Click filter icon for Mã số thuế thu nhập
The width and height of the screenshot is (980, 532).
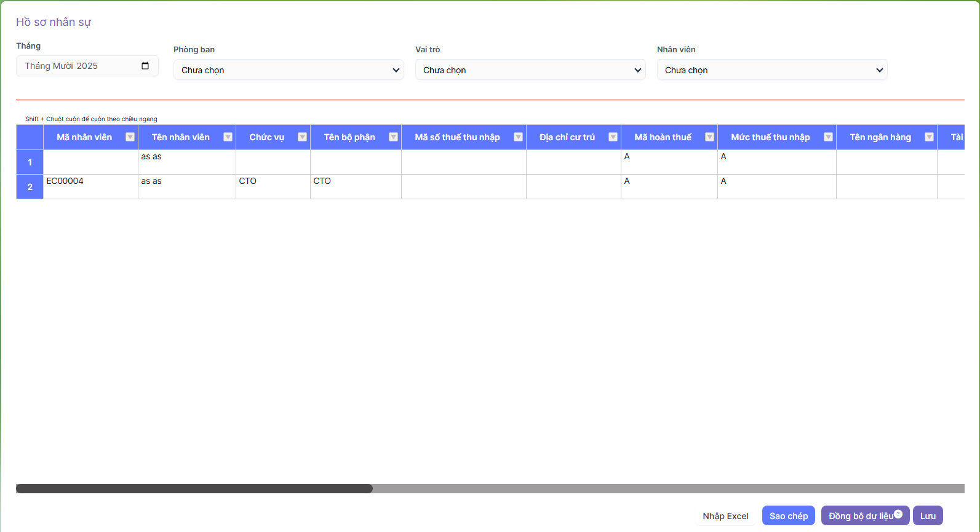click(518, 137)
